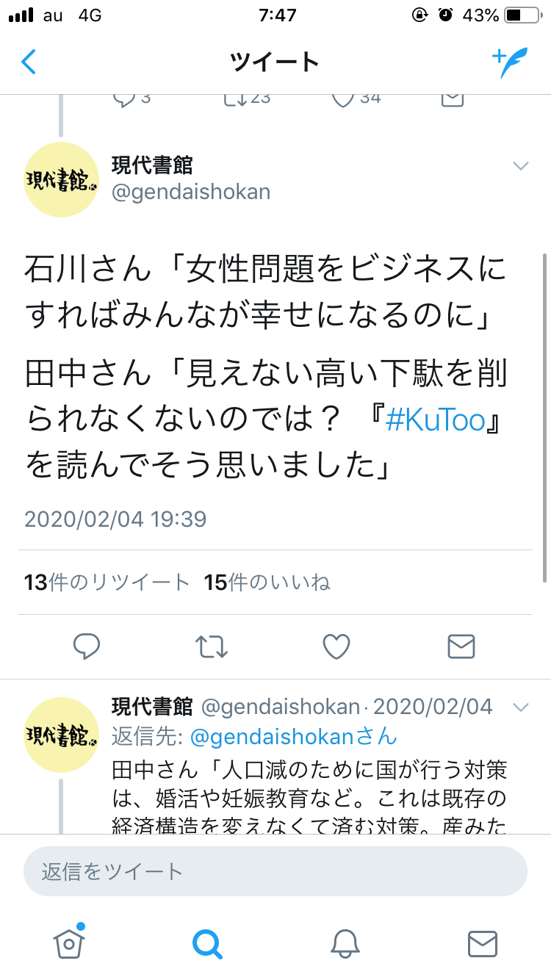This screenshot has height=980, width=551.
Task: Tap the 返信をツイート reply field
Action: tap(275, 871)
